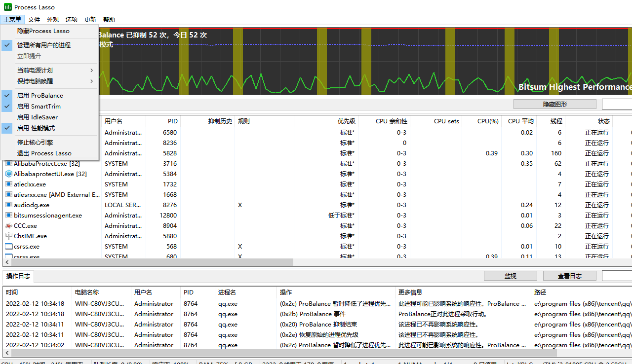The width and height of the screenshot is (632, 364).
Task: Click the filter field next to 查看日志
Action: pos(617,276)
